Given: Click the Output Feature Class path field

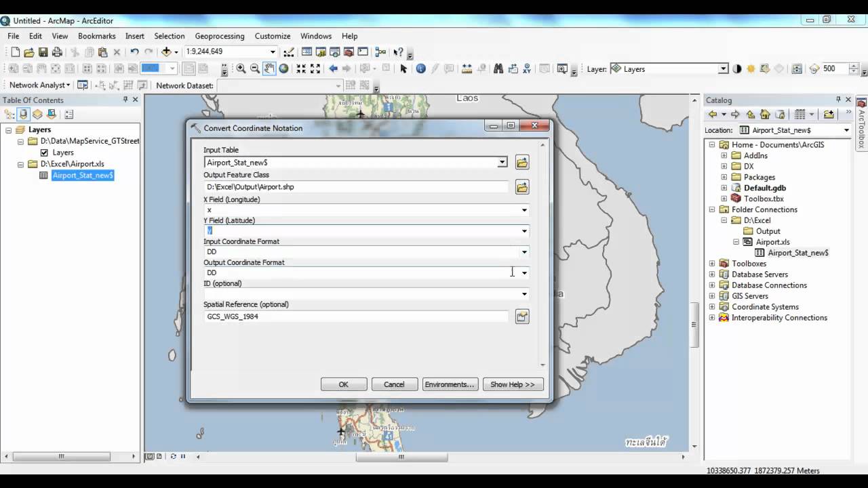Looking at the screenshot, I should point(356,187).
